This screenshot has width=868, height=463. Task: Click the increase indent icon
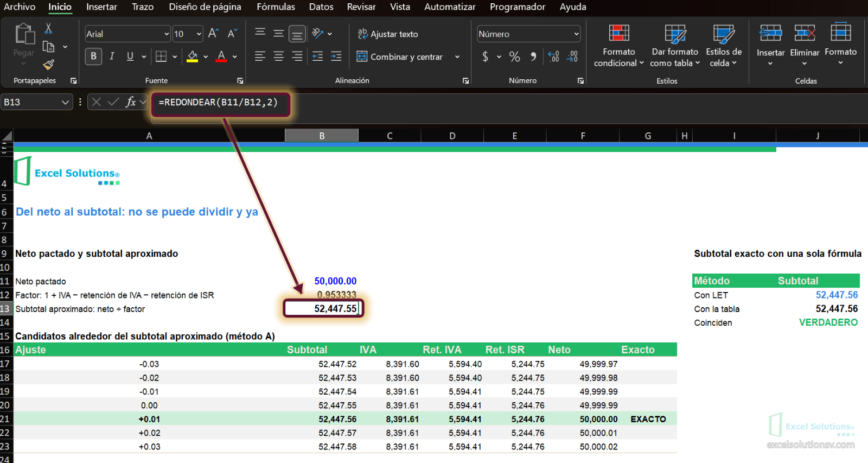pyautogui.click(x=336, y=56)
